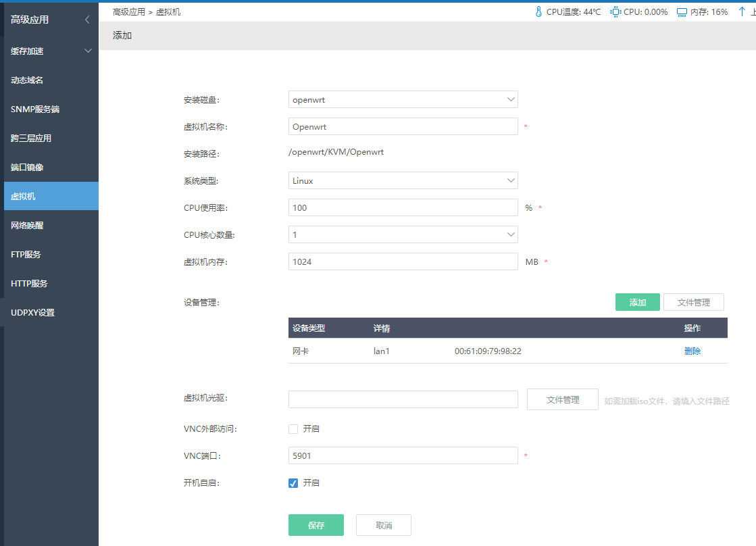Viewport: 756px width, 546px height.
Task: Click the 操作 column header
Action: (x=692, y=328)
